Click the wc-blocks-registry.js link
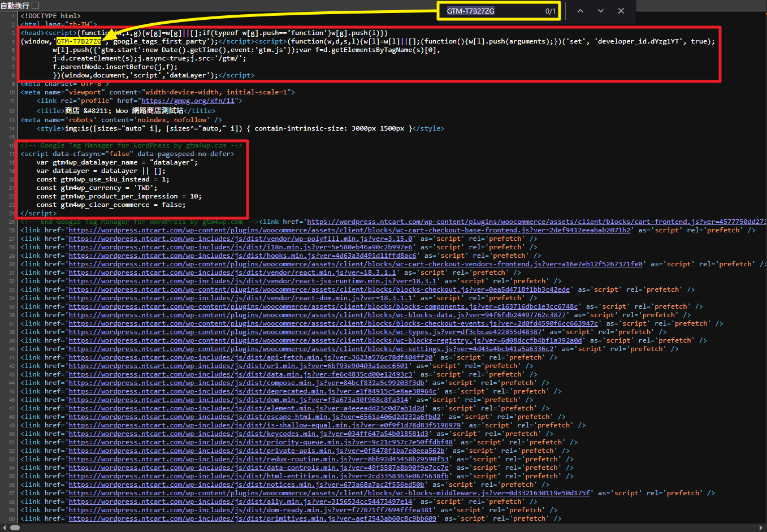The image size is (767, 532). pyautogui.click(x=325, y=340)
